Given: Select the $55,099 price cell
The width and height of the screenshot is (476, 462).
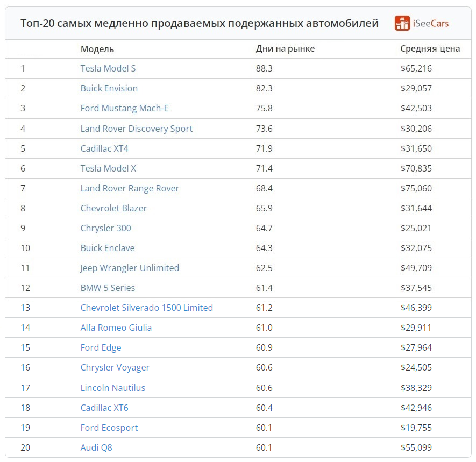Looking at the screenshot, I should coord(416,447).
